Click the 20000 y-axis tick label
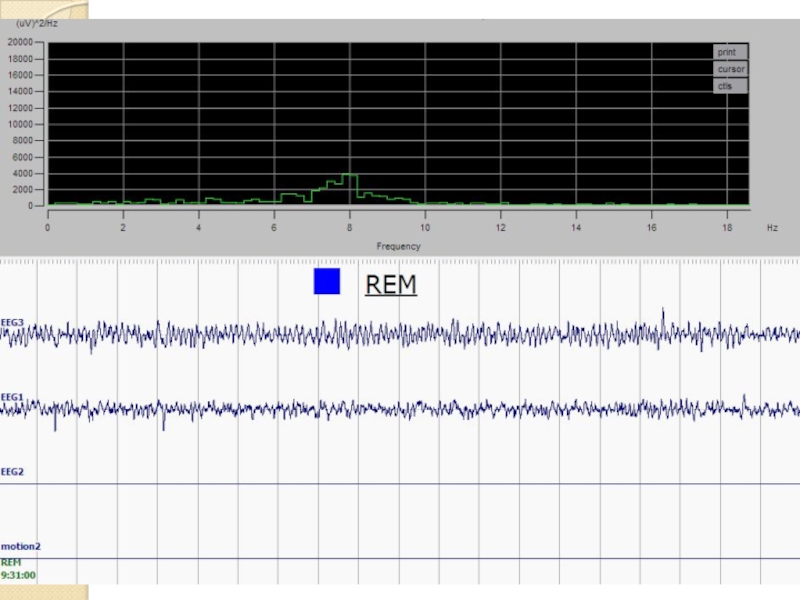The height and width of the screenshot is (600, 800). 20,42
